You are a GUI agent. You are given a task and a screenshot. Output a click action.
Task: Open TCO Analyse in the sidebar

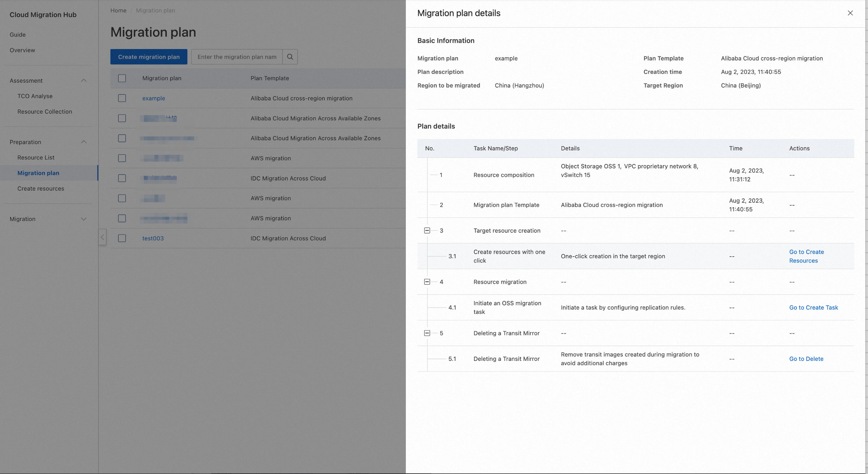35,96
